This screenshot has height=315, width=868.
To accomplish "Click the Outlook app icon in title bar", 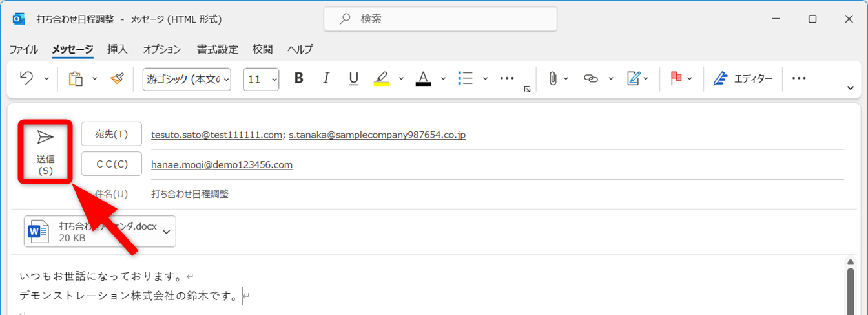I will pos(19,19).
